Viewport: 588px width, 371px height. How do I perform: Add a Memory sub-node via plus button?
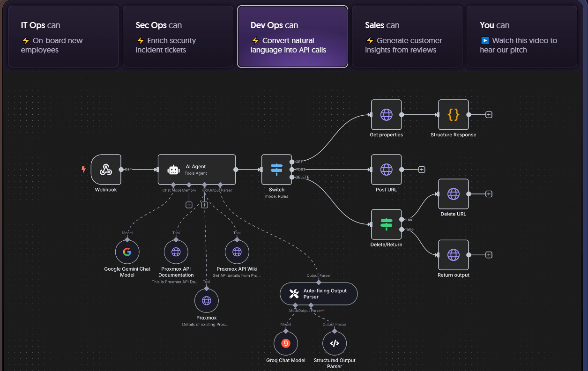(189, 205)
